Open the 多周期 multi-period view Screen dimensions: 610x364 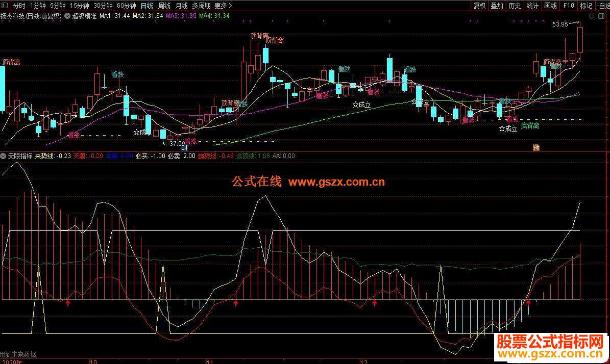(201, 6)
